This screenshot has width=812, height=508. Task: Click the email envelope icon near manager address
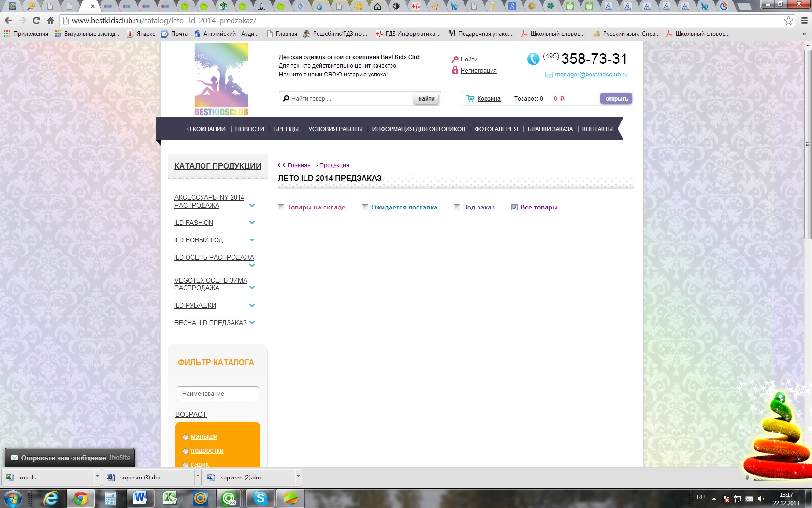point(549,75)
